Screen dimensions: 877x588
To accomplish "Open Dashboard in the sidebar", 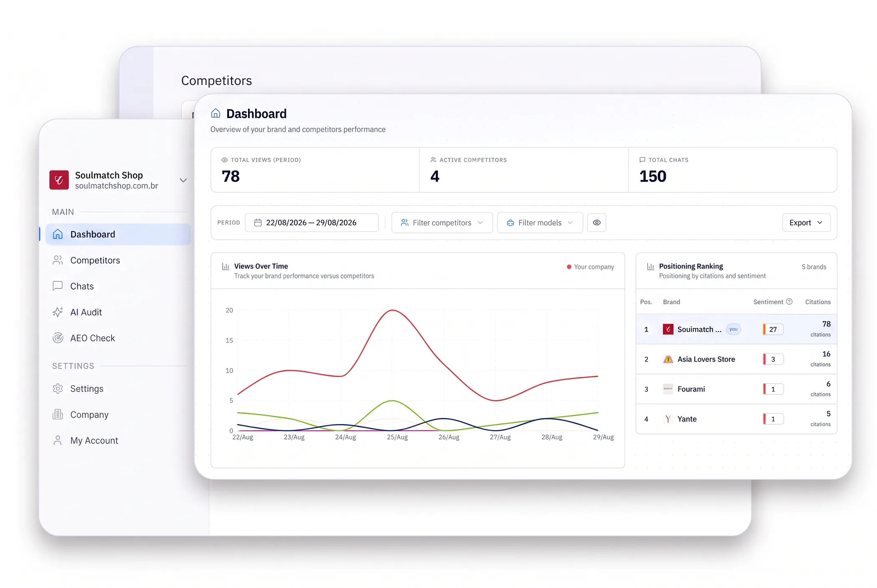I will click(118, 234).
